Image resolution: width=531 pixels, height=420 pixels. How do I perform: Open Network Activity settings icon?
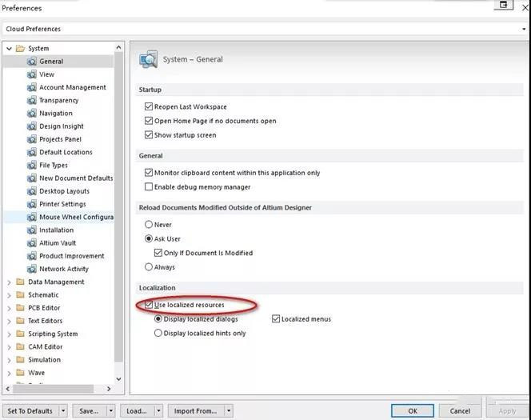click(31, 269)
